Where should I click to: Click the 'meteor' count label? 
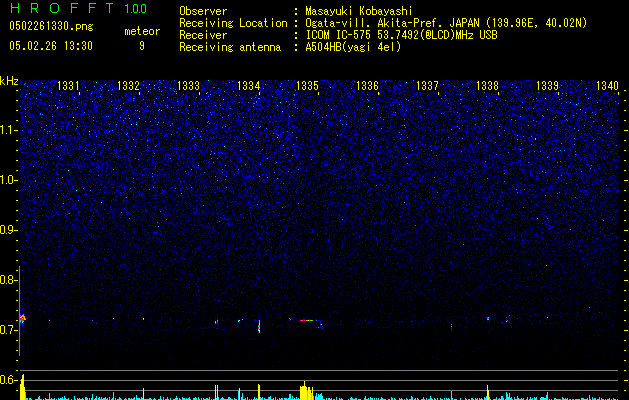142,31
